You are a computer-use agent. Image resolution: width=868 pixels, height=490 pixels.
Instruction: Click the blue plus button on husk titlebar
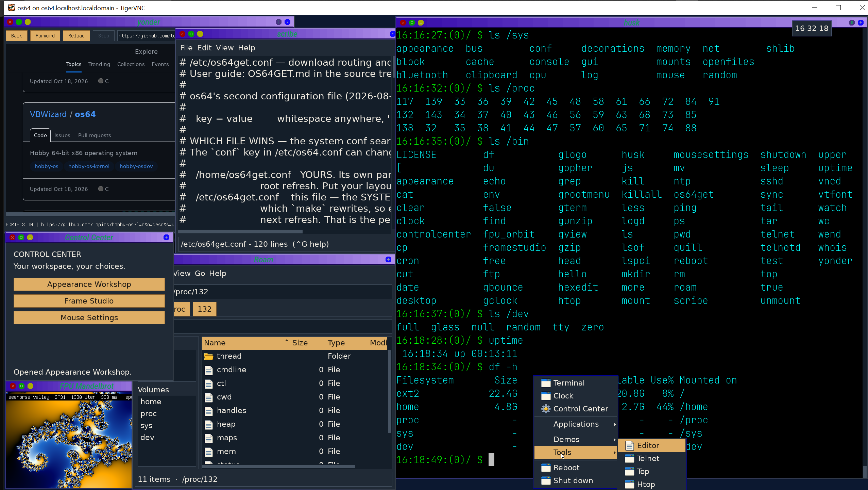[861, 23]
